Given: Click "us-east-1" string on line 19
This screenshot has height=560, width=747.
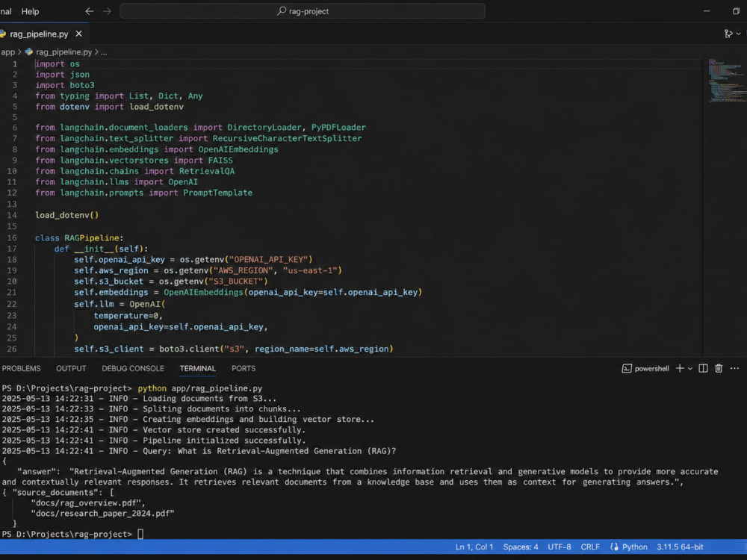Looking at the screenshot, I should tap(310, 270).
